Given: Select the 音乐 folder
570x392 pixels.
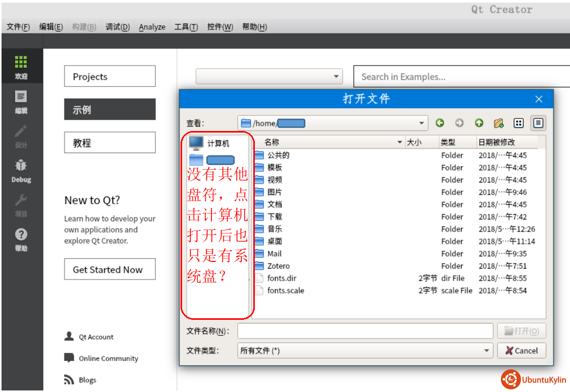Looking at the screenshot, I should coord(269,229).
